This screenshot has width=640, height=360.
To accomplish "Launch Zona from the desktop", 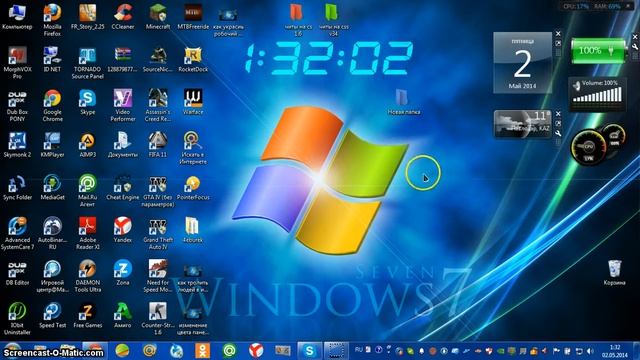I will [123, 273].
